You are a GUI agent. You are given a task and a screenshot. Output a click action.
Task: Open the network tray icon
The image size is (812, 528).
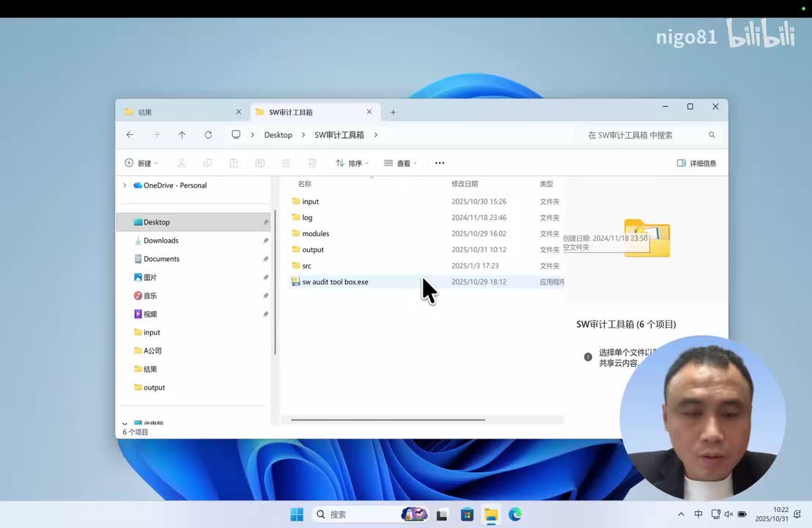tap(716, 515)
